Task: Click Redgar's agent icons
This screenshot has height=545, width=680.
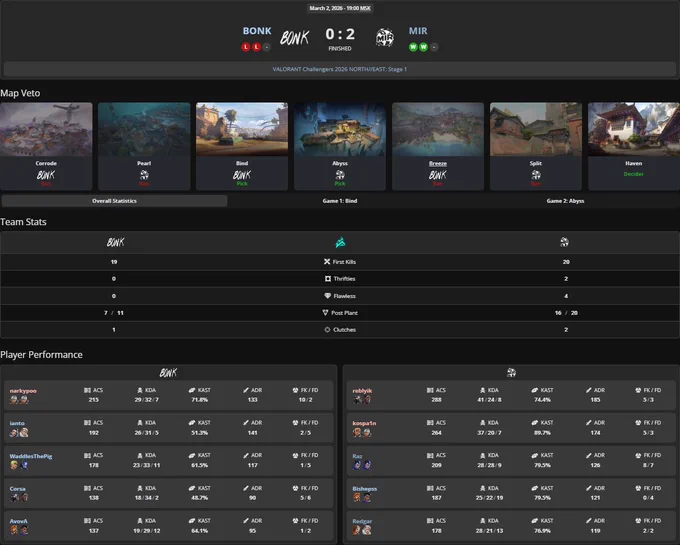Action: (362, 530)
